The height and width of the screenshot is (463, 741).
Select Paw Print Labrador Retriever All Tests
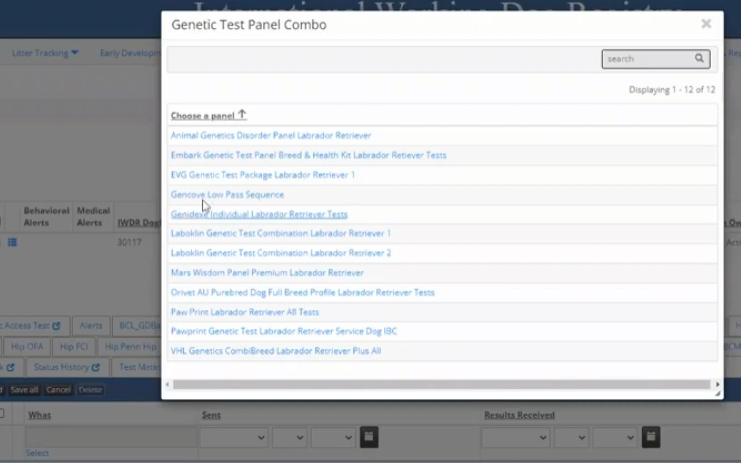pos(245,312)
